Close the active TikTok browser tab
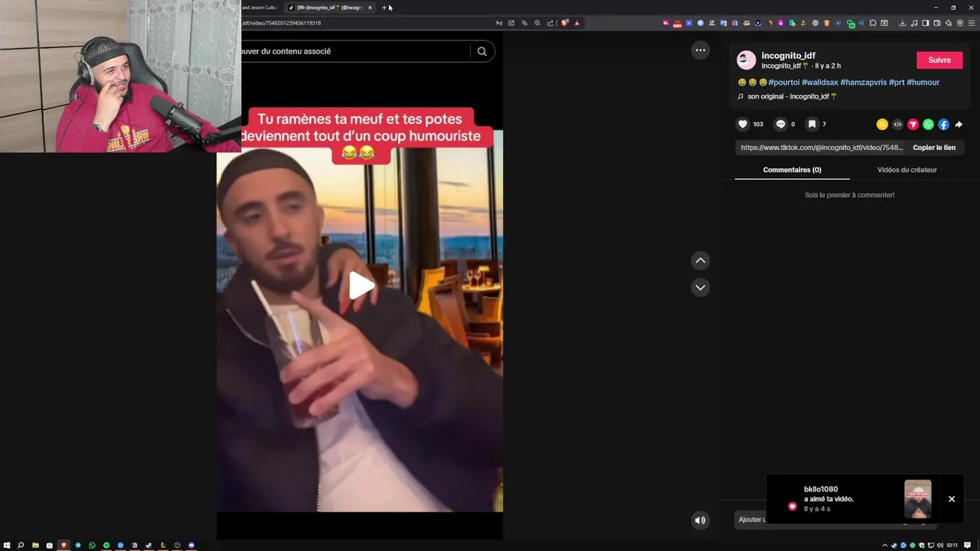Image resolution: width=980 pixels, height=551 pixels. click(370, 8)
